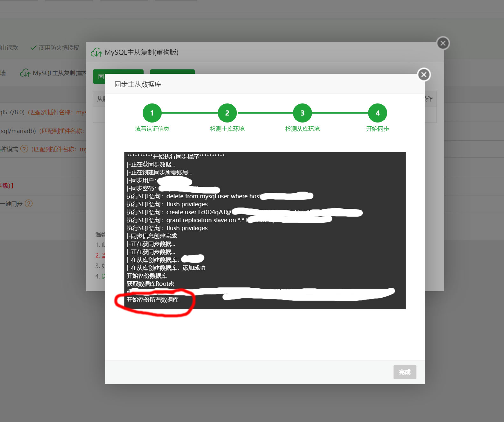Click the 开始备份所有数据库 log line
This screenshot has height=422, width=504.
pos(153,300)
